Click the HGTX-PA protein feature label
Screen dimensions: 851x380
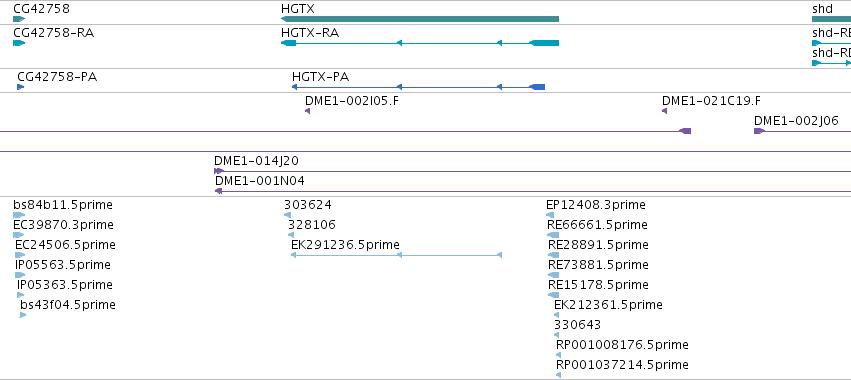pyautogui.click(x=320, y=77)
